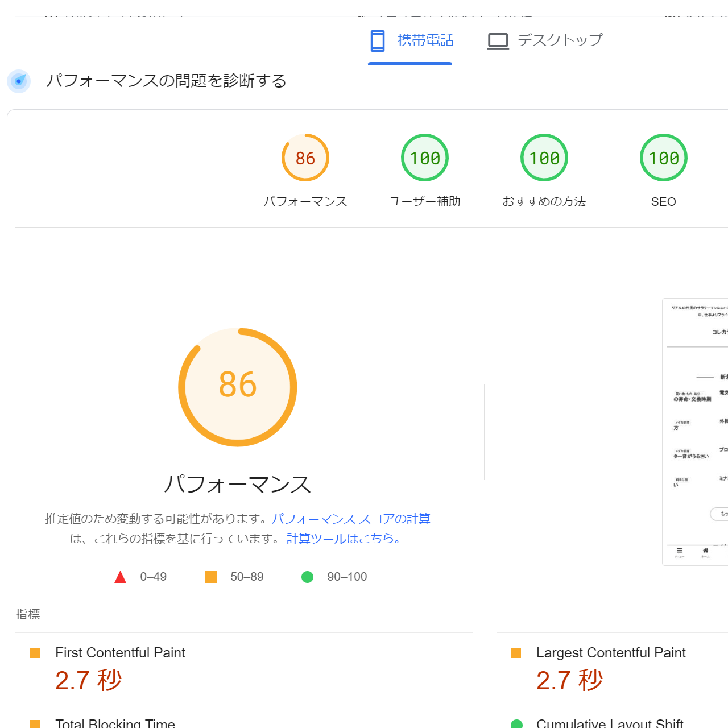The width and height of the screenshot is (728, 728).
Task: Click the 50–89 legend text
Action: (247, 577)
